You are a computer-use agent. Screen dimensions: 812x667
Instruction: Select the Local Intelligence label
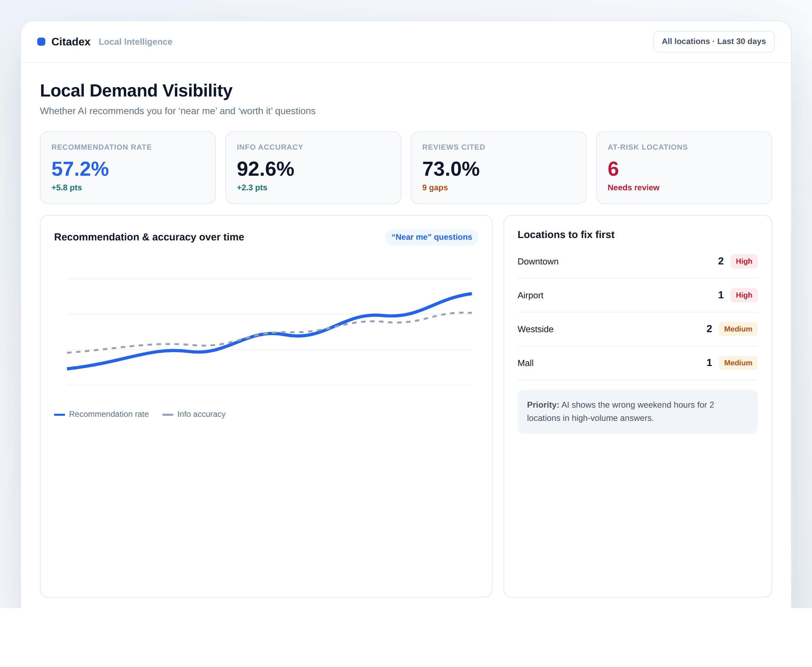point(135,42)
